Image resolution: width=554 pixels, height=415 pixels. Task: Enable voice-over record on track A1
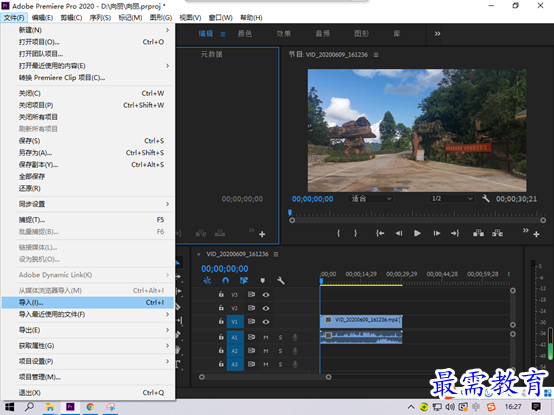point(295,337)
